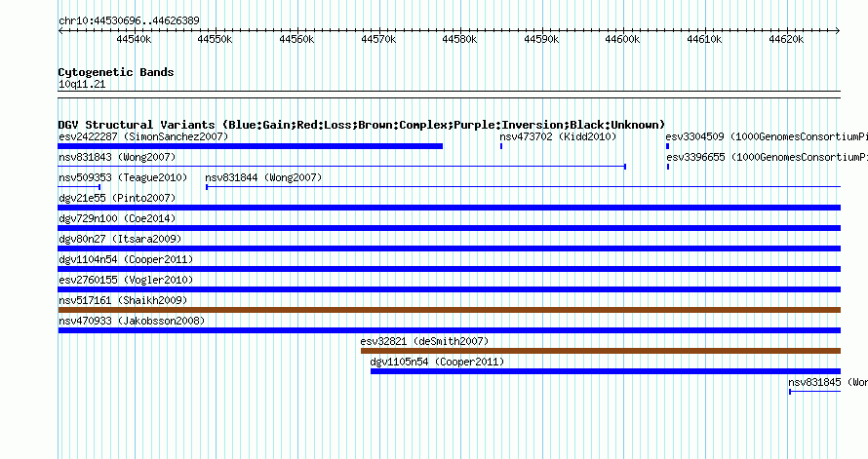Click nsv831844 (Wong2007) variant label
This screenshot has width=868, height=459.
click(263, 177)
